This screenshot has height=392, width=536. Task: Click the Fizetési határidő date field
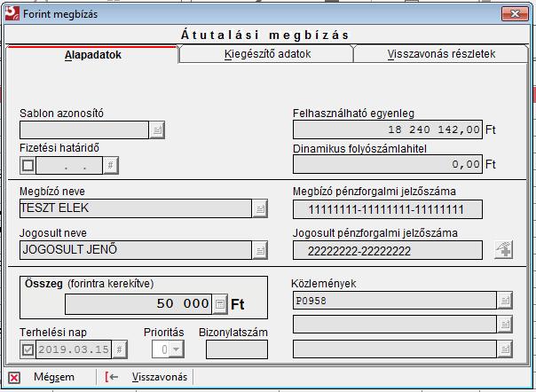click(x=69, y=166)
